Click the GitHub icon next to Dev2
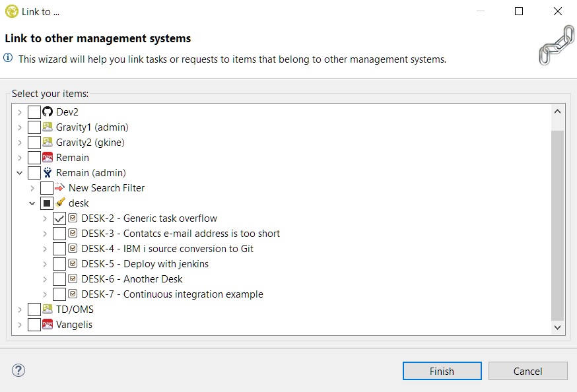The width and height of the screenshot is (577, 392). (48, 112)
